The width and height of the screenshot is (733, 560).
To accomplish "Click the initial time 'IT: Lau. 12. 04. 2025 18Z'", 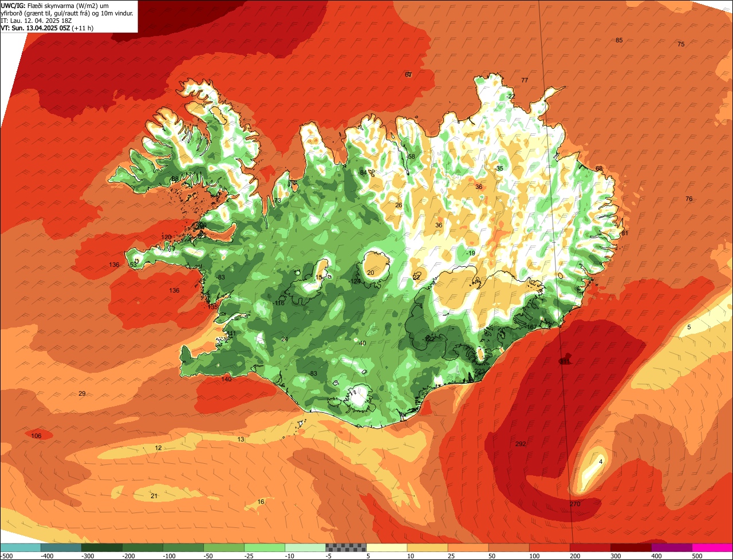I will tap(37, 21).
